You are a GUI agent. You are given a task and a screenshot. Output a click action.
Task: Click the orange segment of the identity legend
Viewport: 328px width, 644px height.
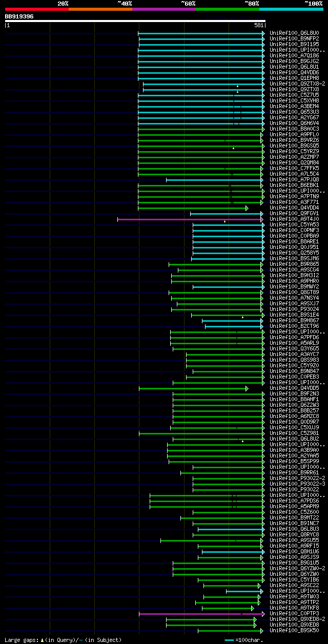coord(100,9)
